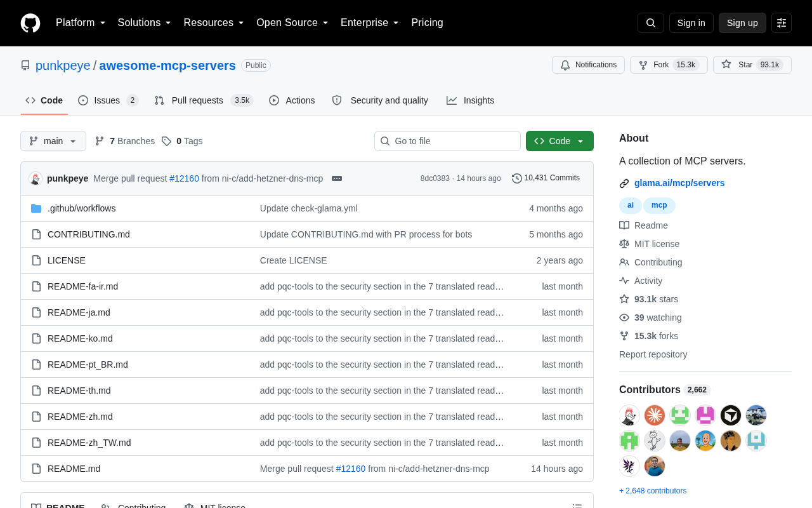Open the README-zh.md file

point(80,417)
